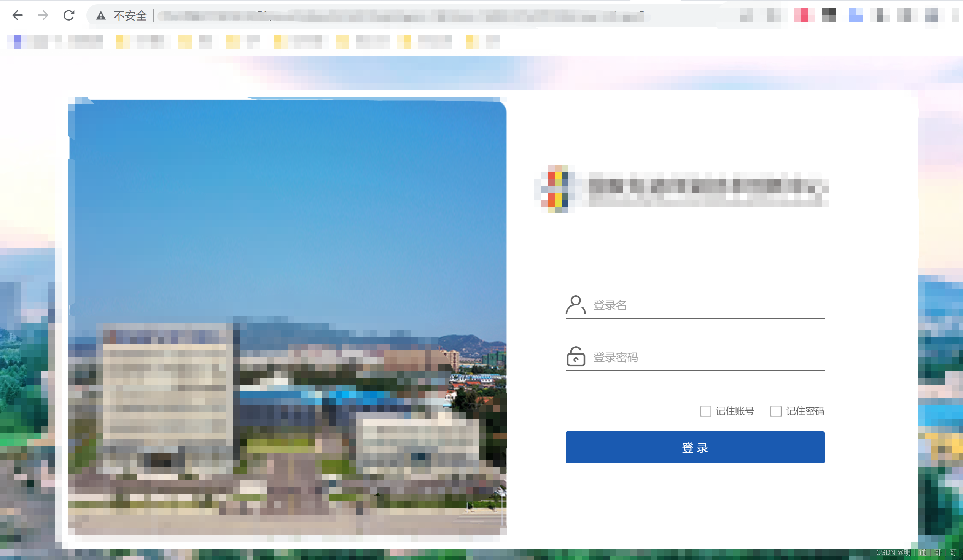
Task: Click the blue extension icon in toolbar
Action: (856, 15)
